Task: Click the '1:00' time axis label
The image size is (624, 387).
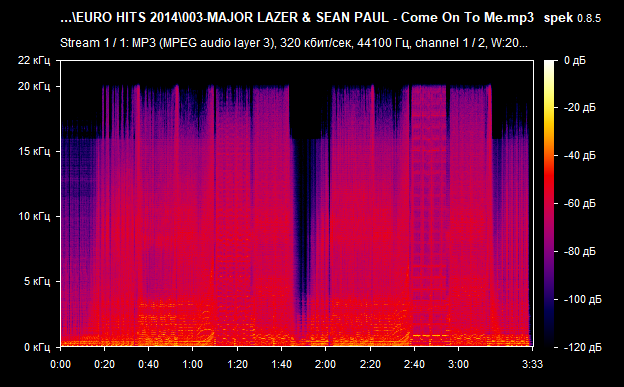Action: pyautogui.click(x=193, y=364)
